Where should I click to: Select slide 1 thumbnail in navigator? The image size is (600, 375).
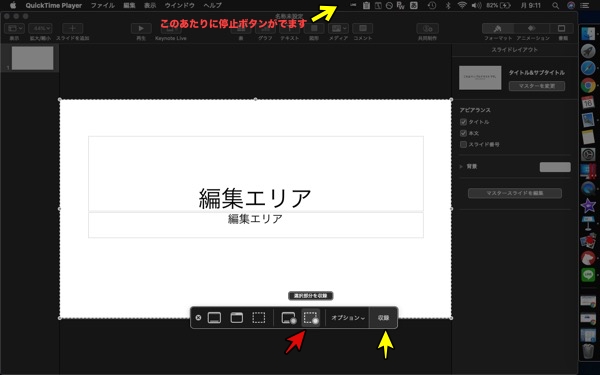coord(33,58)
